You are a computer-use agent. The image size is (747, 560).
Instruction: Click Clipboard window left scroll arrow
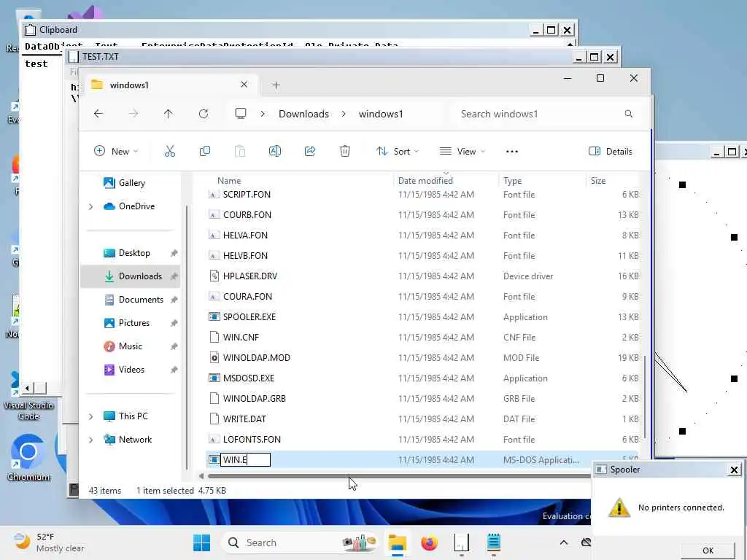pyautogui.click(x=27, y=388)
